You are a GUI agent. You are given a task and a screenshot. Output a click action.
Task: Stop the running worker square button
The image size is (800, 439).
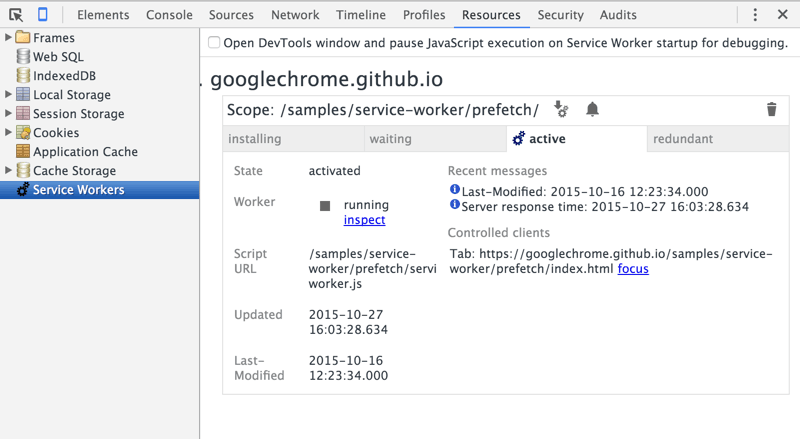[x=325, y=206]
